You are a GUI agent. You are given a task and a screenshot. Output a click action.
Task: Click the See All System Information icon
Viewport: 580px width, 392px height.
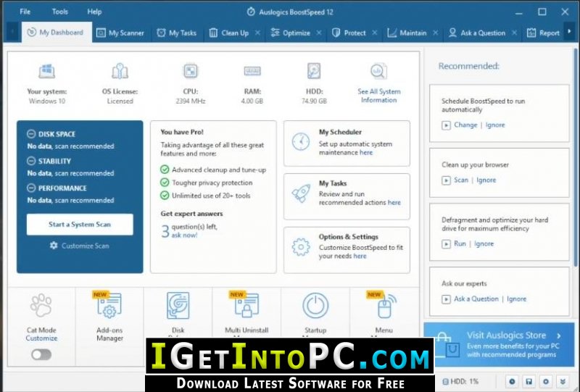pyautogui.click(x=378, y=71)
